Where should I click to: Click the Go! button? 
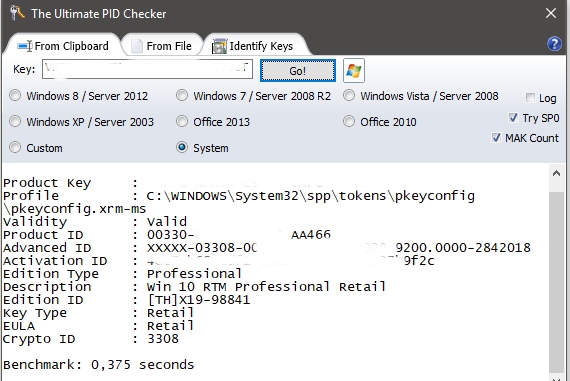[298, 71]
